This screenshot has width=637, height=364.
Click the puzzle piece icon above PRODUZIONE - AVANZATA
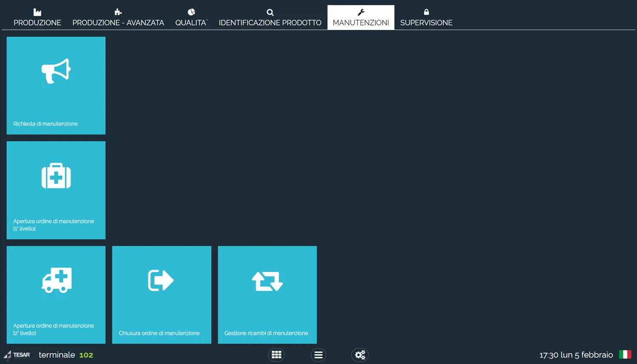(118, 12)
